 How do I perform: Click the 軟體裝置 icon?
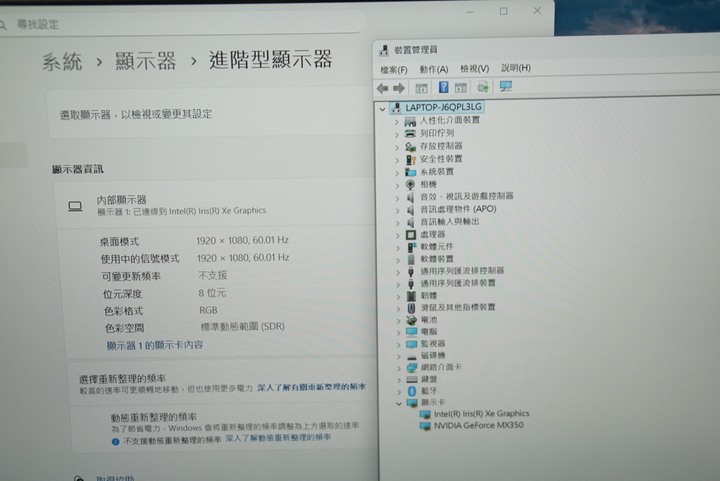(411, 259)
